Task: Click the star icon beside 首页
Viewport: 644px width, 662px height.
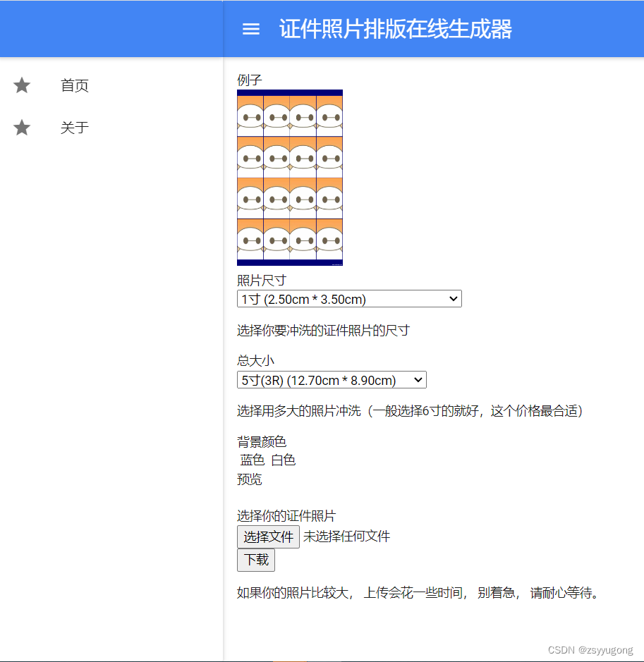Action: [22, 85]
